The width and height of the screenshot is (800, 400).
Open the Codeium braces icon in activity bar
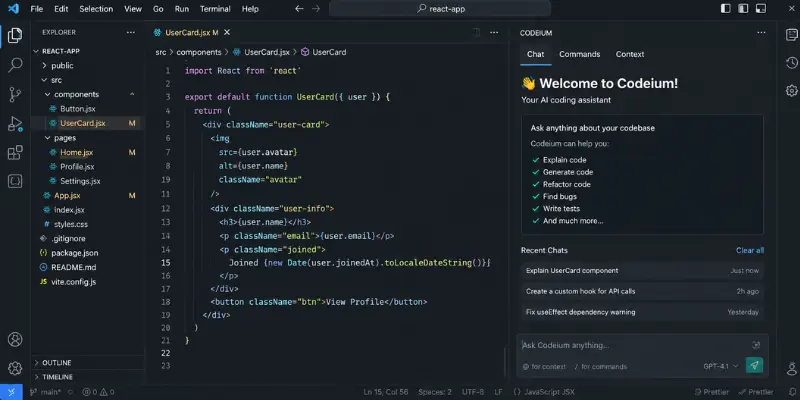(15, 181)
